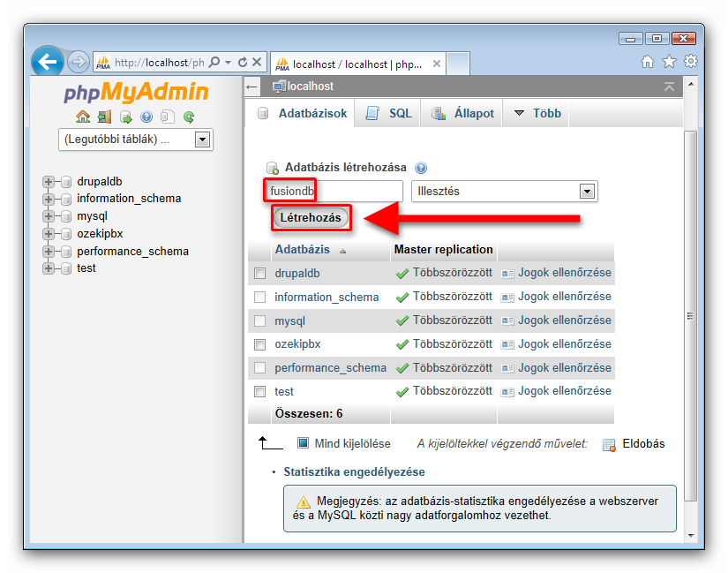Open the phpMyAdmin documentation help icon

click(x=146, y=117)
